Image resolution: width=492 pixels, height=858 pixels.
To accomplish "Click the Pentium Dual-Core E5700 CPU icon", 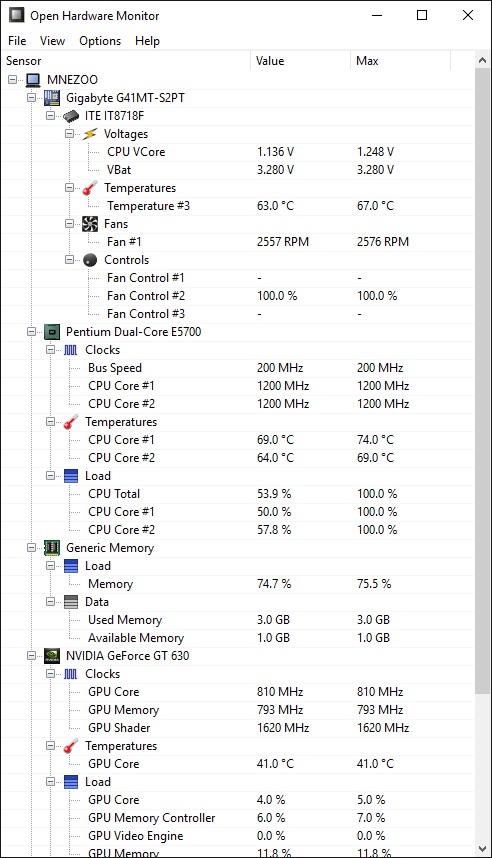I will point(51,332).
